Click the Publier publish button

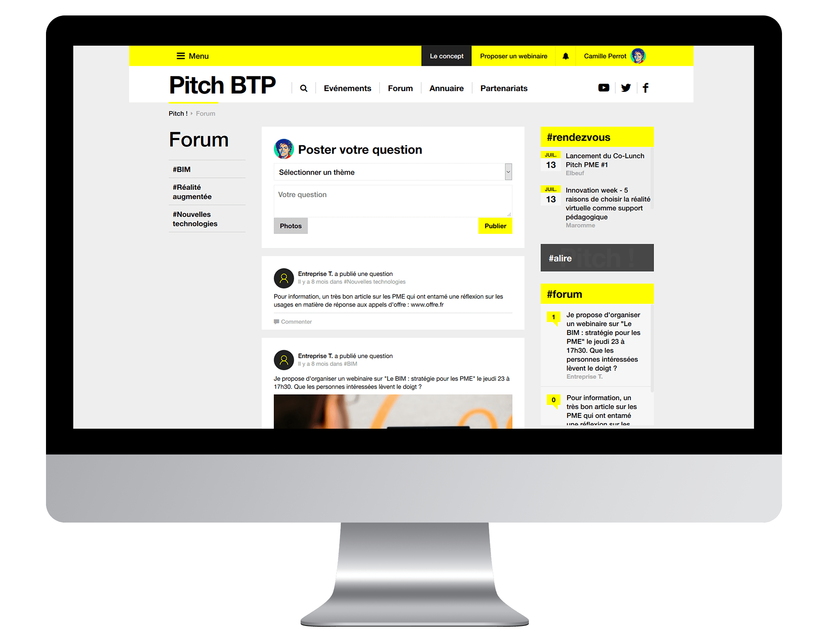pos(495,225)
